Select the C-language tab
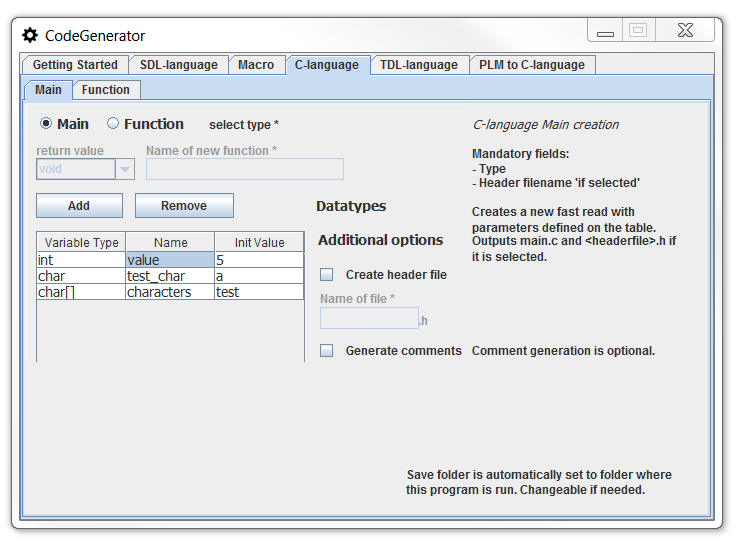 [327, 65]
